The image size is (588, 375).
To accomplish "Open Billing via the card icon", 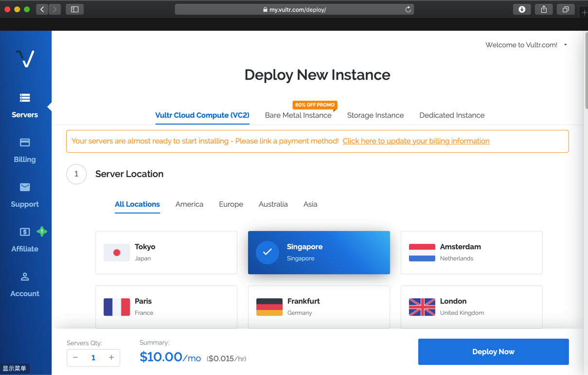I will tap(25, 143).
